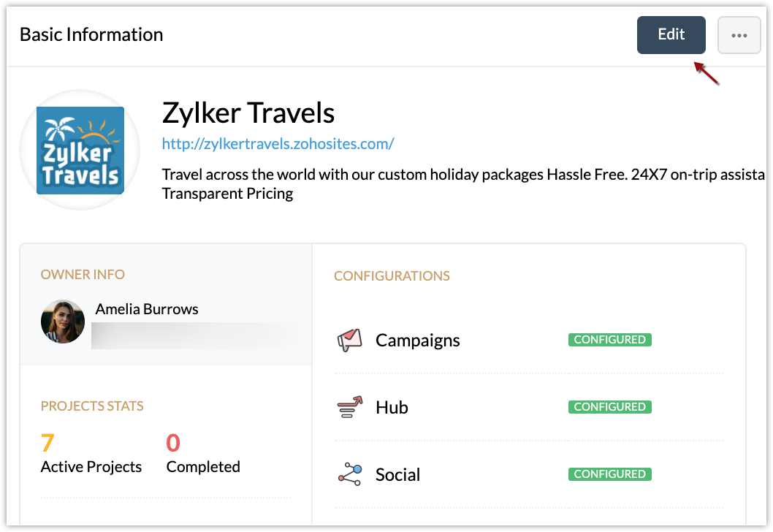Click the 7 Active Projects count
Screen dimensions: 773x532
pos(47,443)
